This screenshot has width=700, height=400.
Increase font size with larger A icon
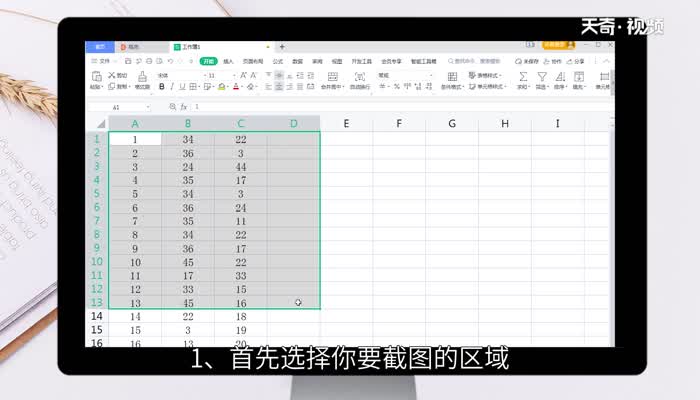pos(243,75)
